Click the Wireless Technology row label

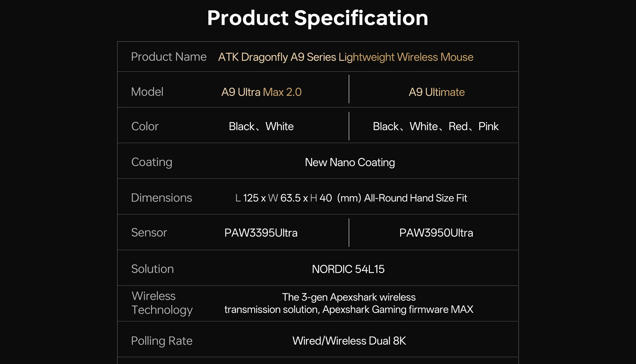pos(162,303)
